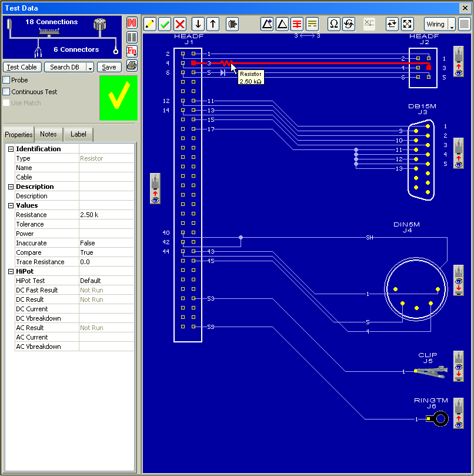The height and width of the screenshot is (476, 474).
Task: Click the Save button
Action: click(109, 67)
